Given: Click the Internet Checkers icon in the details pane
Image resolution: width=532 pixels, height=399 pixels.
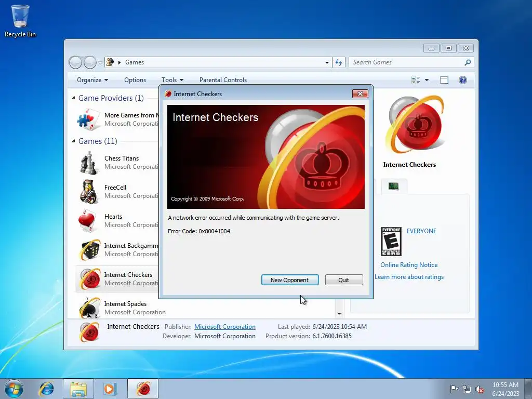Looking at the screenshot, I should (89, 331).
